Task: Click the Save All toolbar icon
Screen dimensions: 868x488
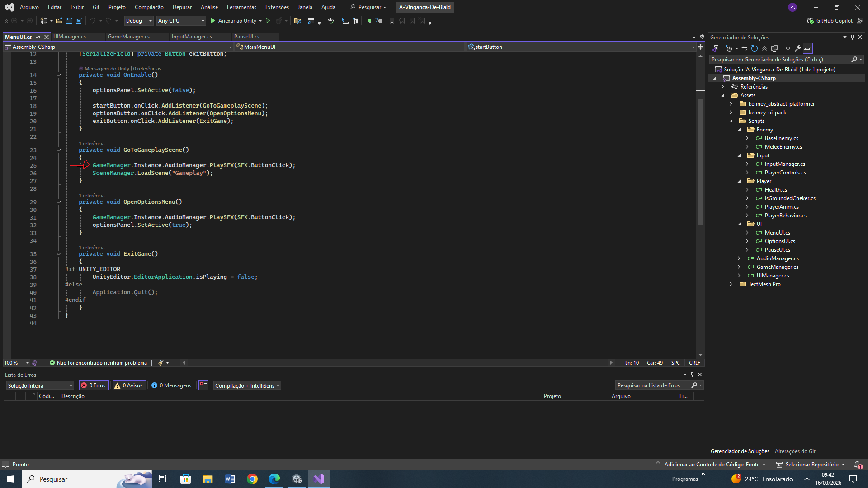Action: 79,21
